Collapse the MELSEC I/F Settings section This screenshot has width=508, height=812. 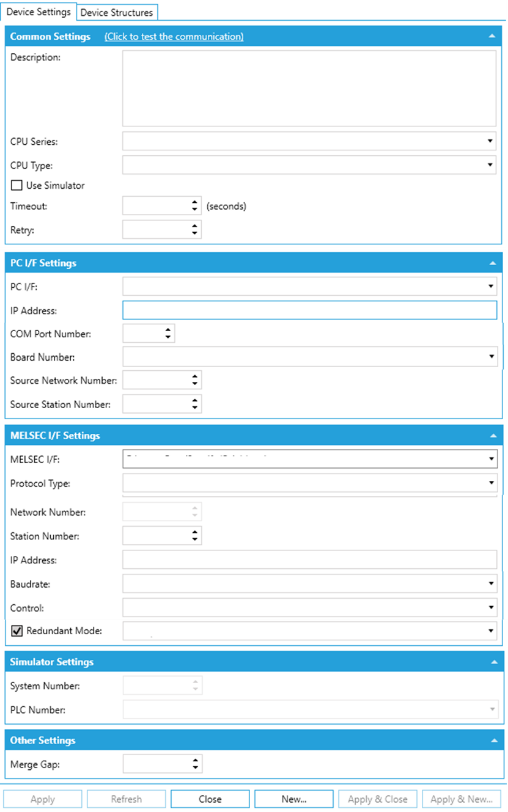pyautogui.click(x=492, y=436)
